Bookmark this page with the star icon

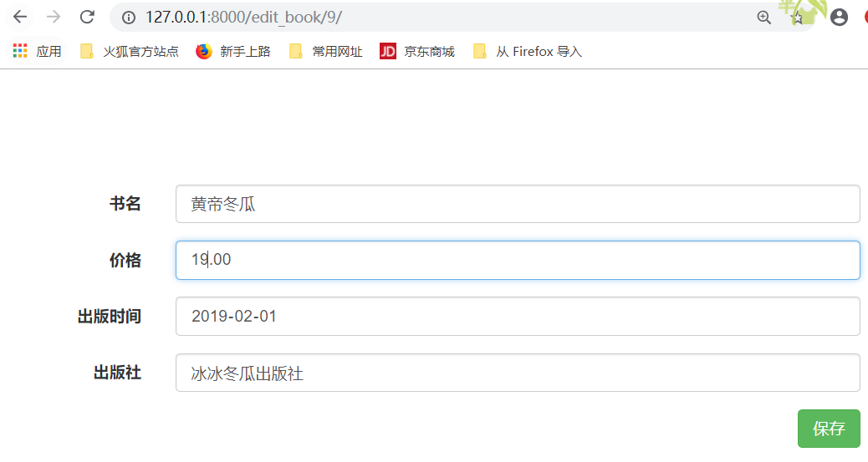coord(797,18)
